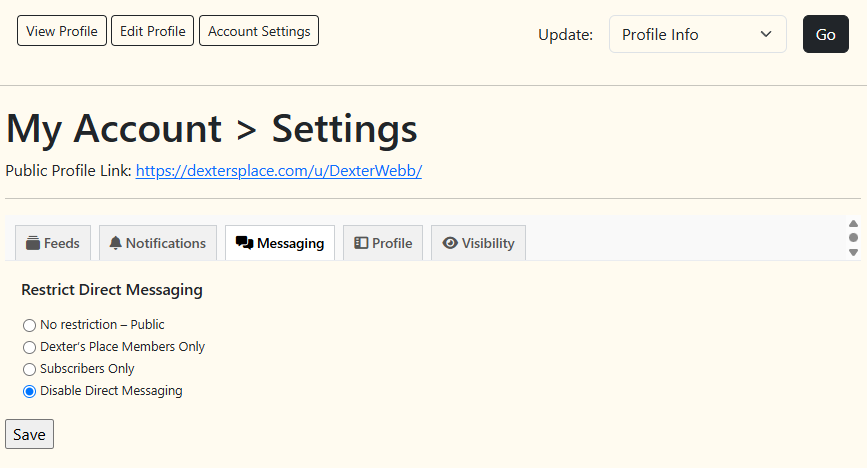Switch to the Notifications tab label

[166, 243]
